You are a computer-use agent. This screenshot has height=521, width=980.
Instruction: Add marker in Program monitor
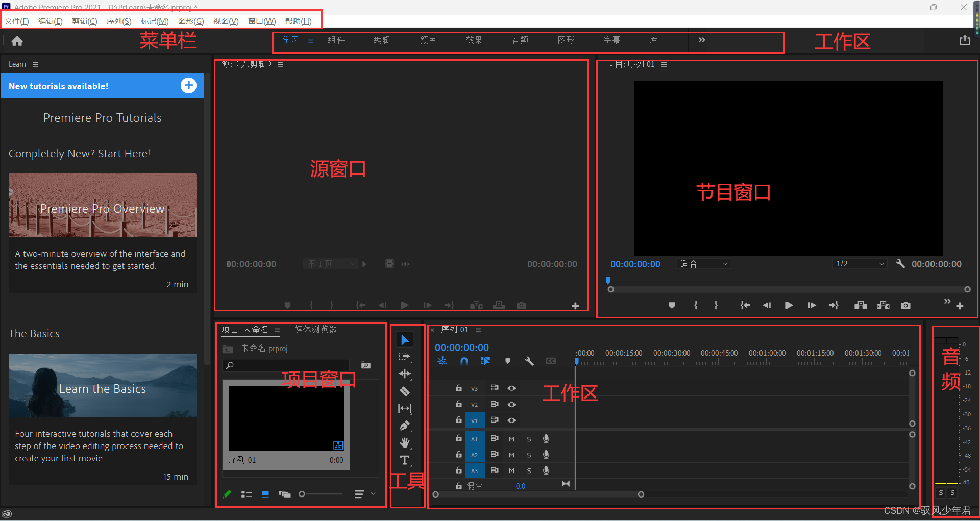pos(672,305)
